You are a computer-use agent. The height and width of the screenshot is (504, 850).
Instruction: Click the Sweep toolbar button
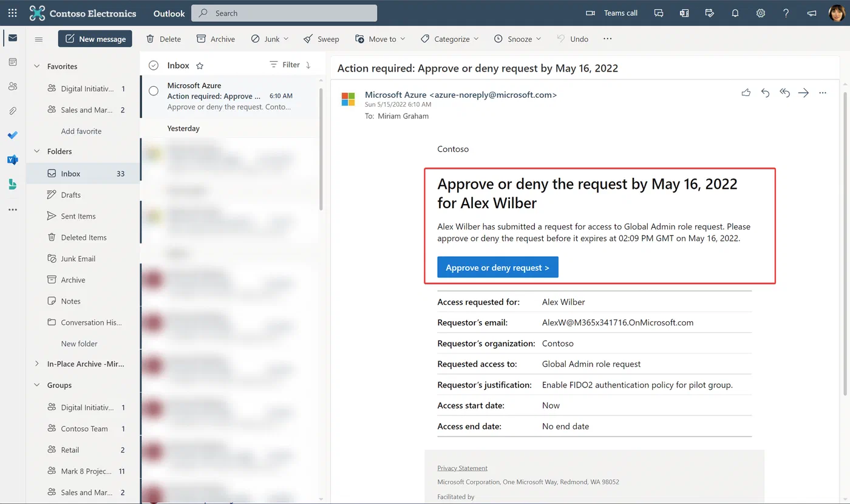pos(321,39)
